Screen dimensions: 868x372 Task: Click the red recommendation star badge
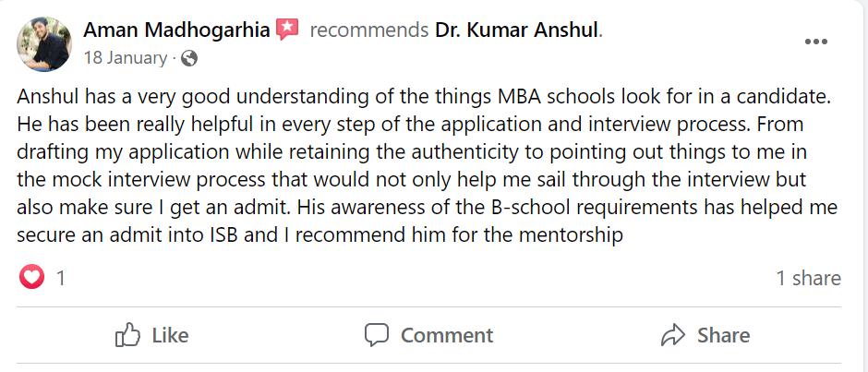pyautogui.click(x=287, y=30)
